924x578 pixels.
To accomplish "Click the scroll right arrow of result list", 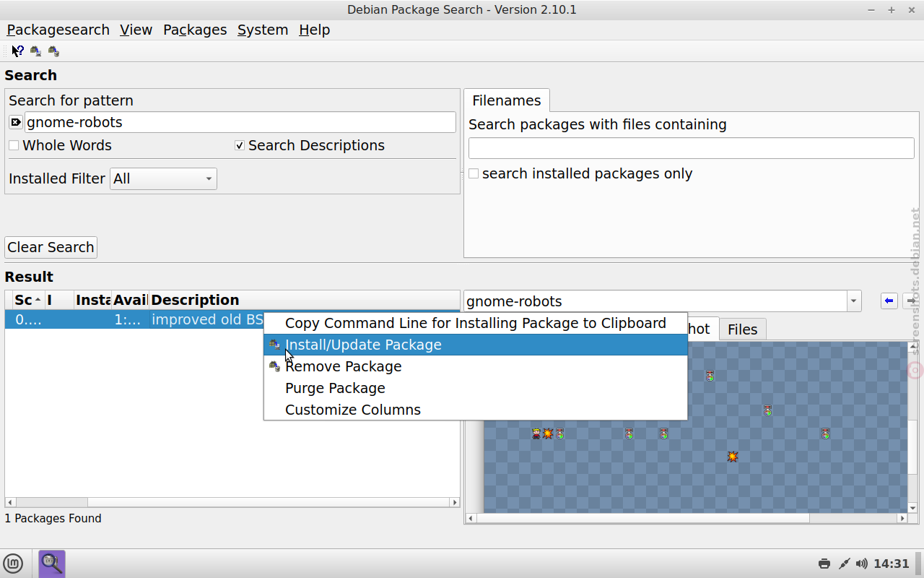I will pyautogui.click(x=455, y=502).
